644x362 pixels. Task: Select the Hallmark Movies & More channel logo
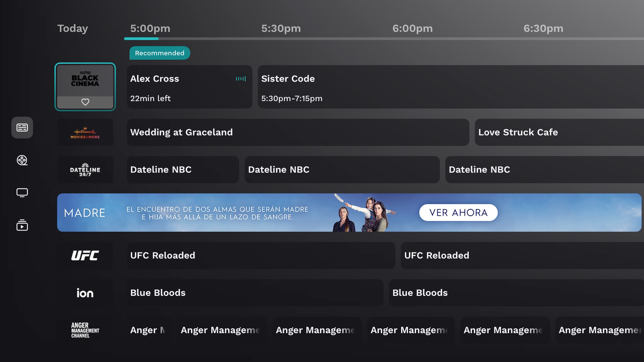[85, 132]
